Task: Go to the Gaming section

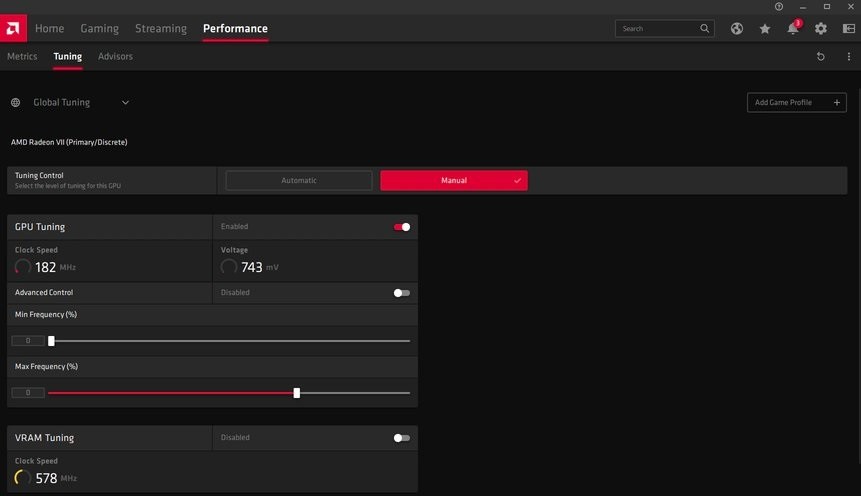Action: [99, 29]
